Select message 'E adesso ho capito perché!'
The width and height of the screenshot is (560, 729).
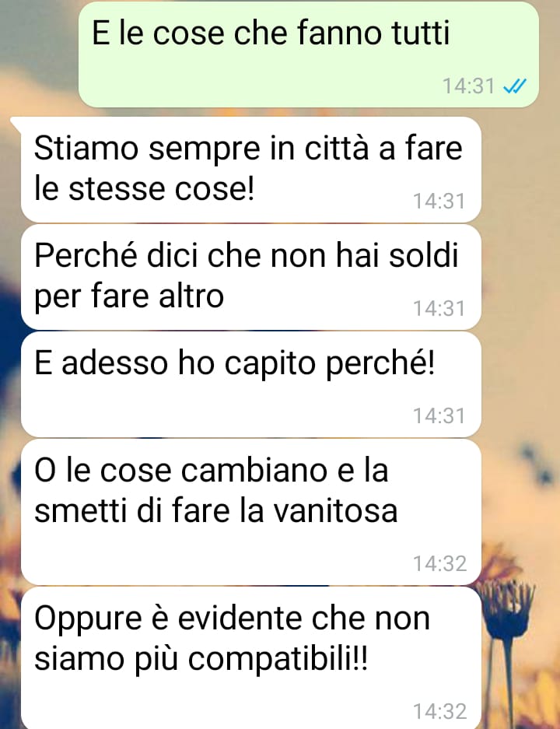point(251,384)
